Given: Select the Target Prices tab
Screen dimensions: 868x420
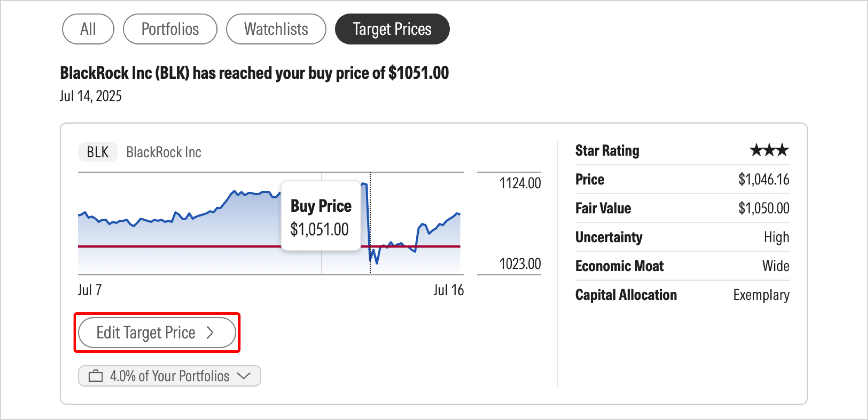Looking at the screenshot, I should [392, 29].
